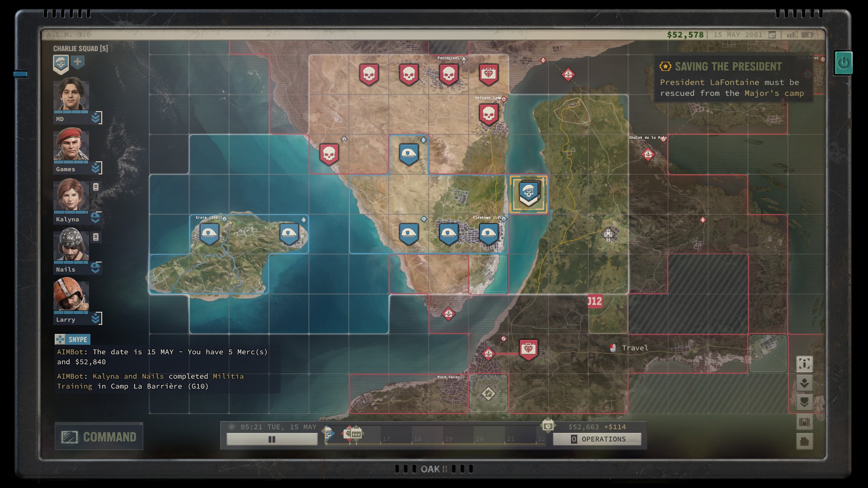This screenshot has height=488, width=868.
Task: Click the power button on tablet edge
Action: 843,63
